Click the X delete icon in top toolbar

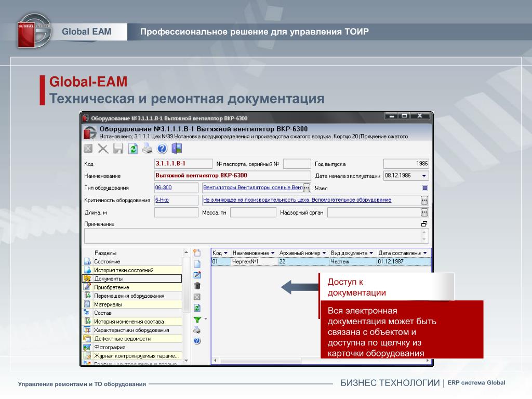tap(103, 149)
